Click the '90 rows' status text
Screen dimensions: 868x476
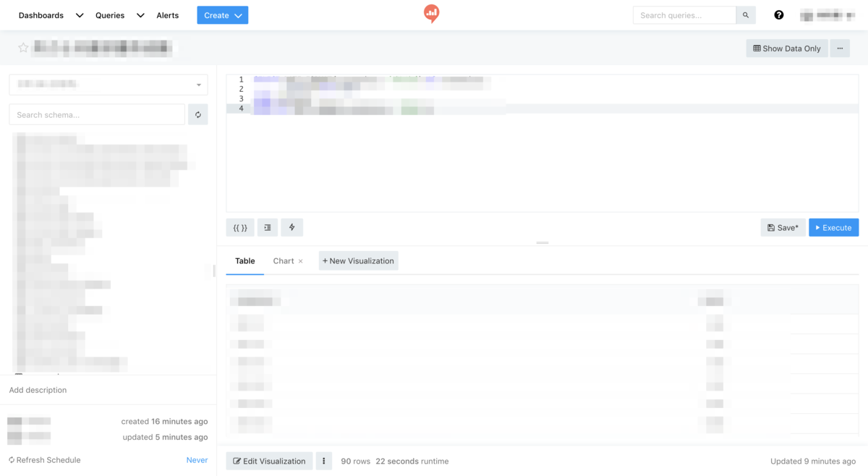tap(356, 462)
